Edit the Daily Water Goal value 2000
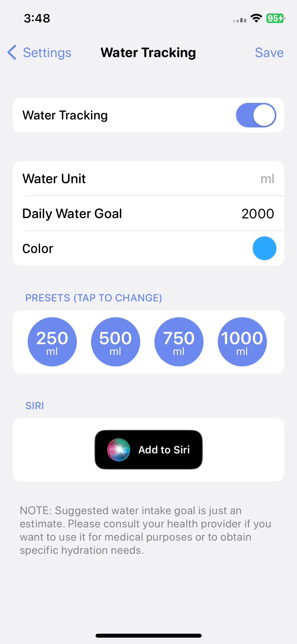Viewport: 297px width, 644px height. pyautogui.click(x=258, y=214)
